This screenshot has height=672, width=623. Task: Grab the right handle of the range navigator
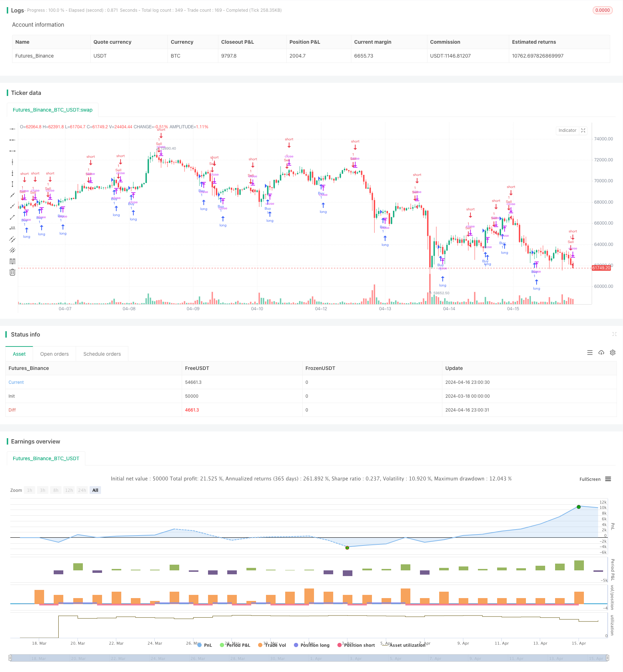608,658
